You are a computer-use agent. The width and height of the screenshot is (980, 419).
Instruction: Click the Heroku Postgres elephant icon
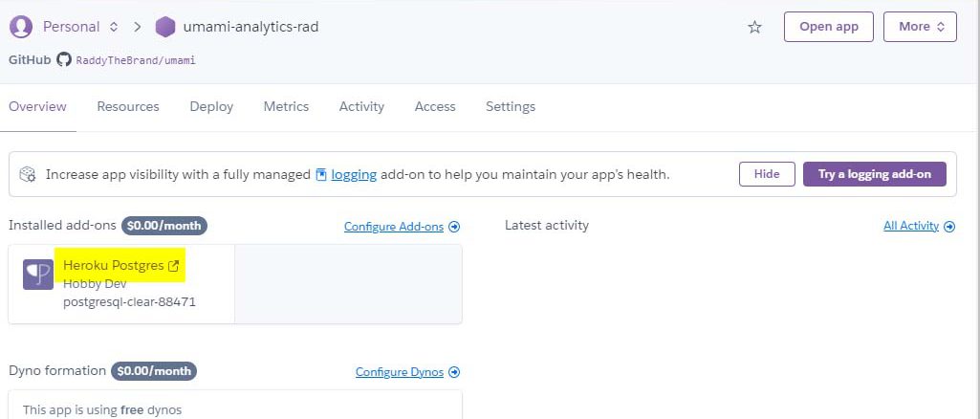click(x=38, y=275)
